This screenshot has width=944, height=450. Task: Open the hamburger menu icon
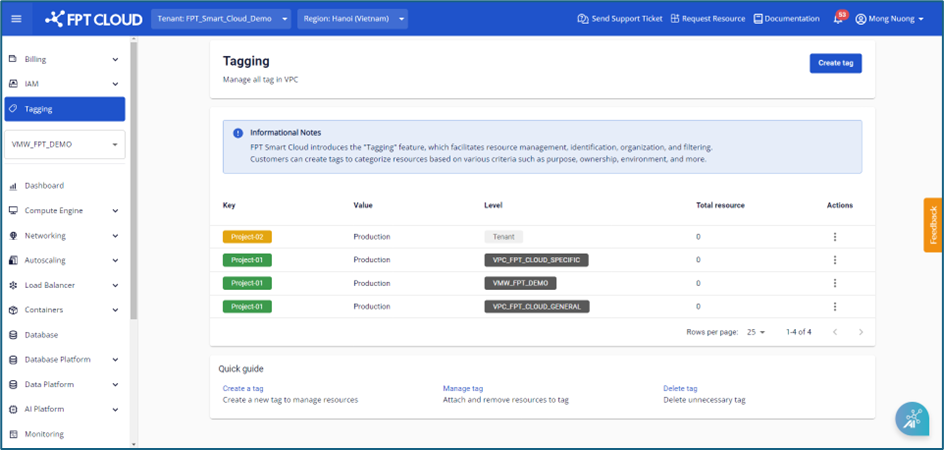[16, 18]
